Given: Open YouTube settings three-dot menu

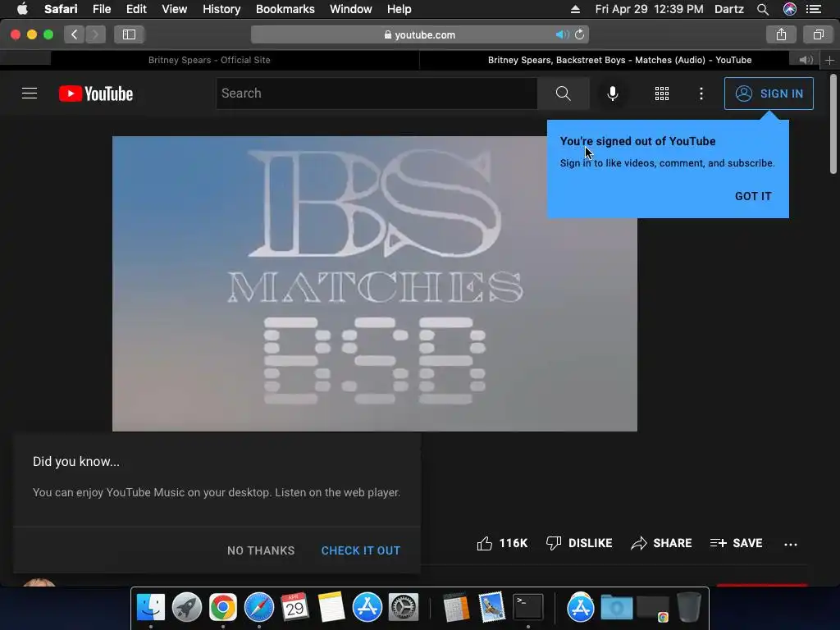Looking at the screenshot, I should 701,94.
